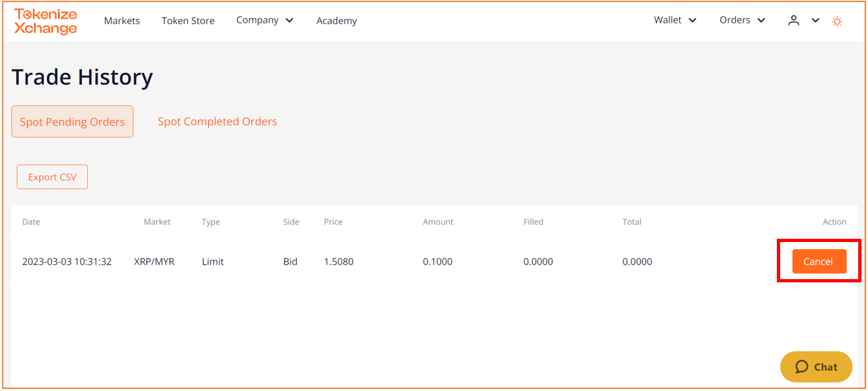Expand the Wallet dropdown menu

[675, 20]
